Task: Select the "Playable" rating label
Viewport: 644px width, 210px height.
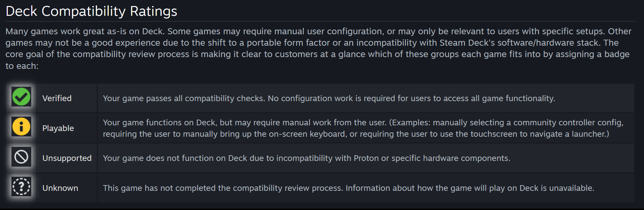Action: [58, 128]
